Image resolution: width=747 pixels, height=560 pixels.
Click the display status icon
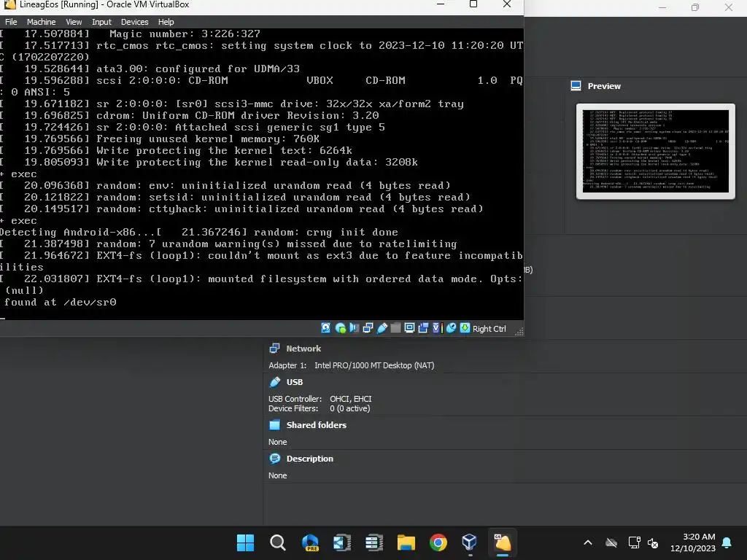409,327
